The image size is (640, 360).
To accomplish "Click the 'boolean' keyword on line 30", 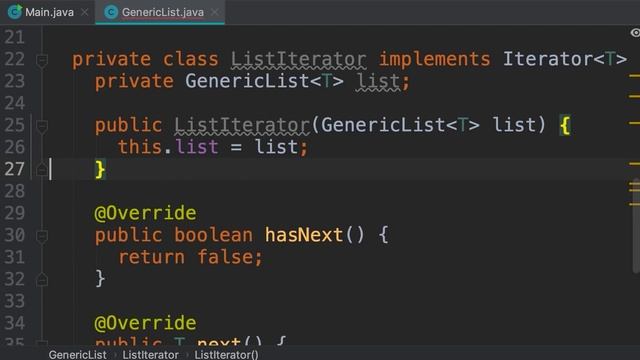I will click(x=213, y=236).
